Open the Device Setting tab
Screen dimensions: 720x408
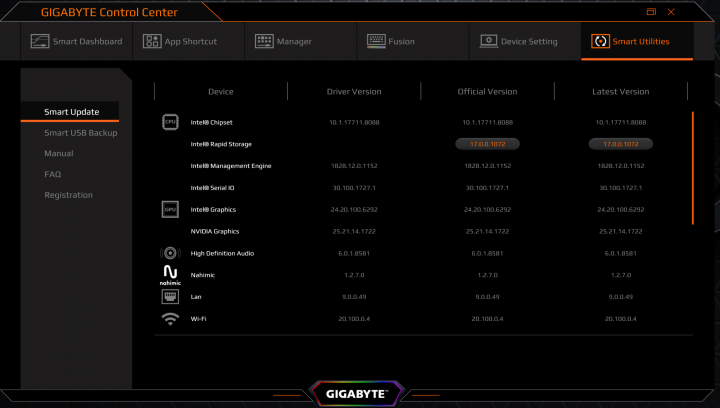[x=524, y=41]
